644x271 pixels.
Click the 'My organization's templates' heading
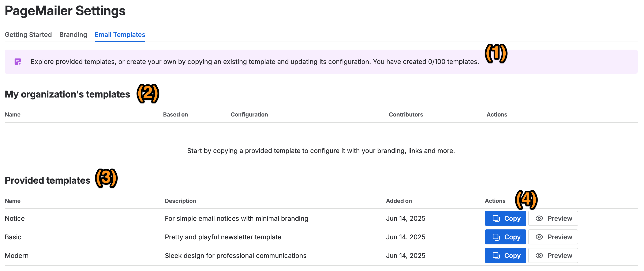[x=67, y=94]
